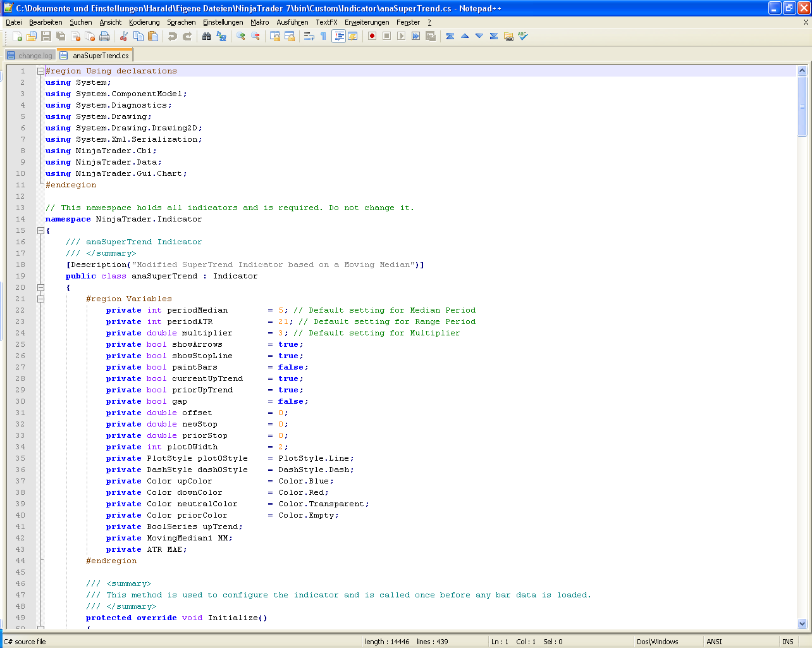This screenshot has height=648, width=812.
Task: Zoom out using the magnifier minus icon
Action: point(255,36)
